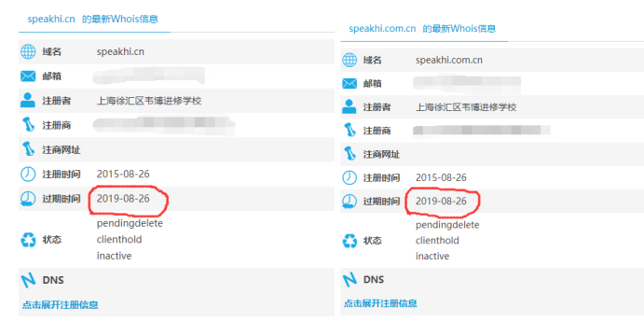This screenshot has height=336, width=644.
Task: Expand registration info link under speakhi.com.cn
Action: tap(380, 303)
